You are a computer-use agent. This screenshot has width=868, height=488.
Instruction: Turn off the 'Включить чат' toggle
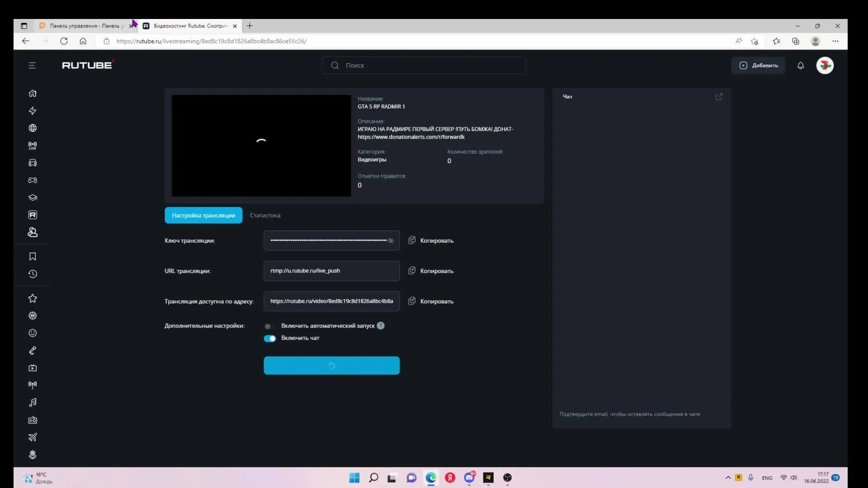coord(270,338)
